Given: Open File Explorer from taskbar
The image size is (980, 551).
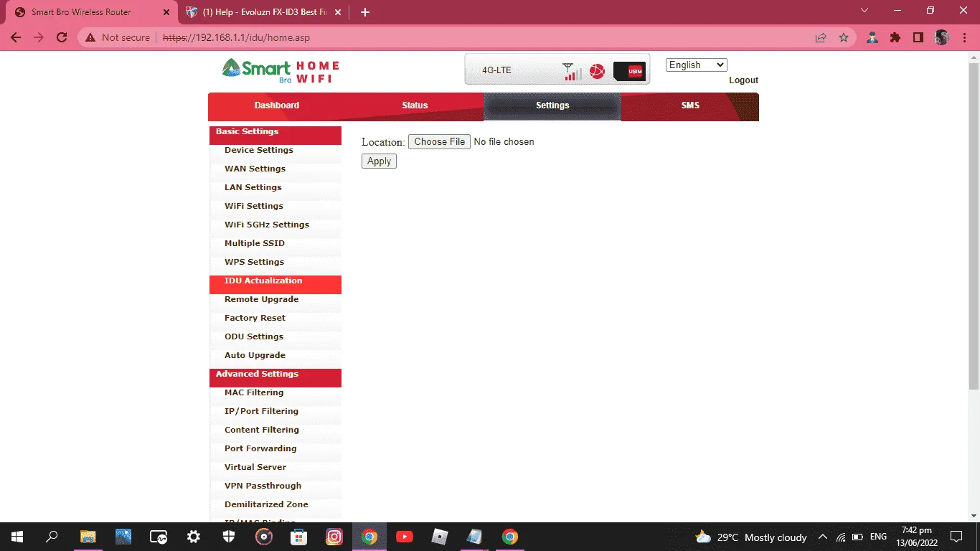Looking at the screenshot, I should [88, 537].
